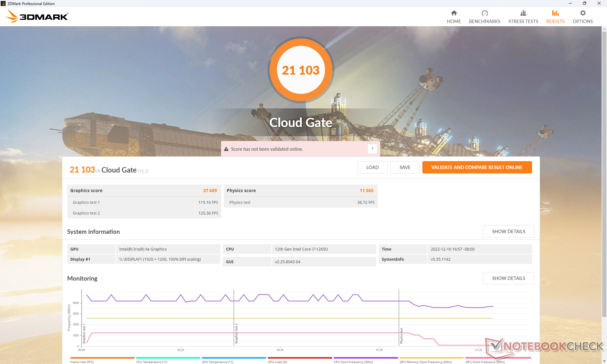The image size is (607, 364).
Task: Click the SAVE result button
Action: (405, 167)
